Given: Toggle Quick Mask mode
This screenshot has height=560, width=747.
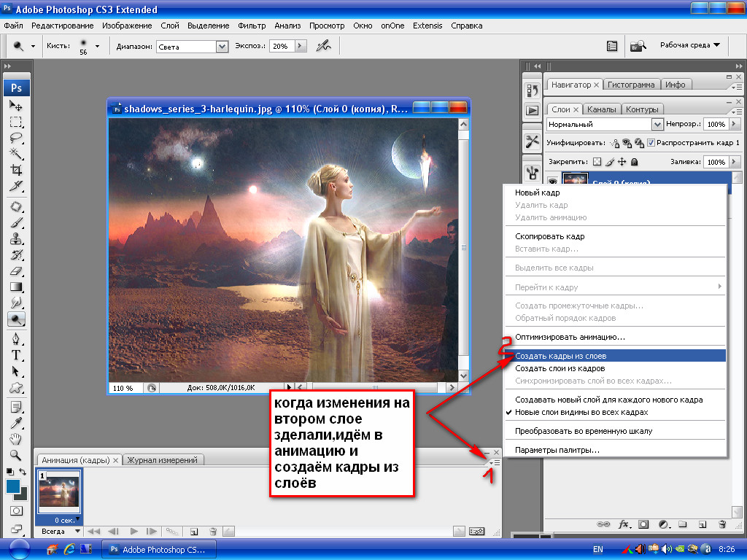Looking at the screenshot, I should [16, 511].
